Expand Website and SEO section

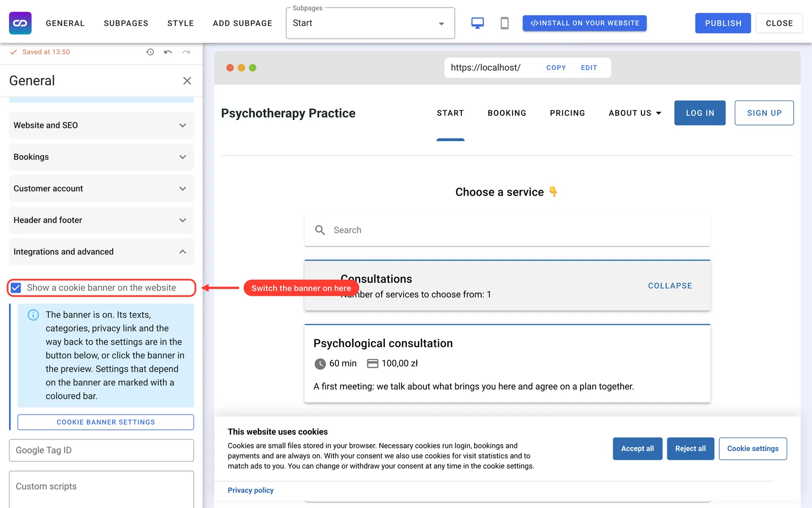pyautogui.click(x=101, y=125)
